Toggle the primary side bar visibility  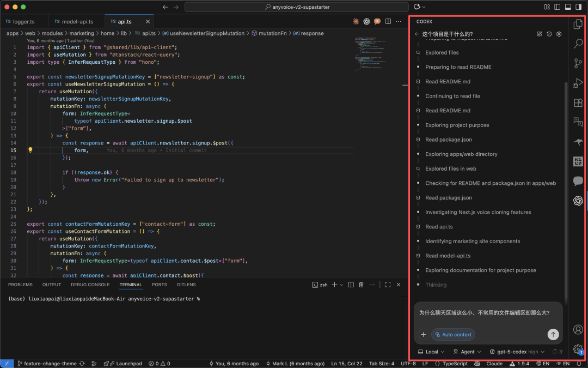point(558,7)
